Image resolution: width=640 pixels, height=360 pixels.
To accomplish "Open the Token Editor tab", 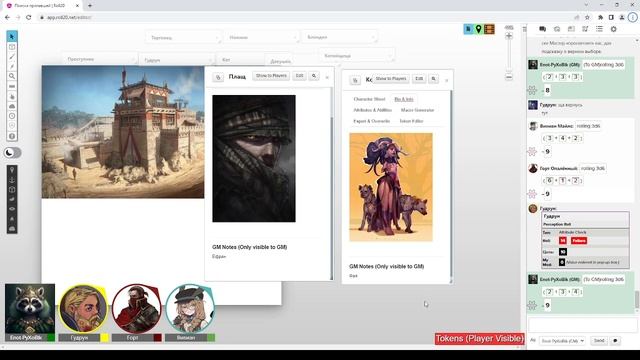I will tap(411, 121).
